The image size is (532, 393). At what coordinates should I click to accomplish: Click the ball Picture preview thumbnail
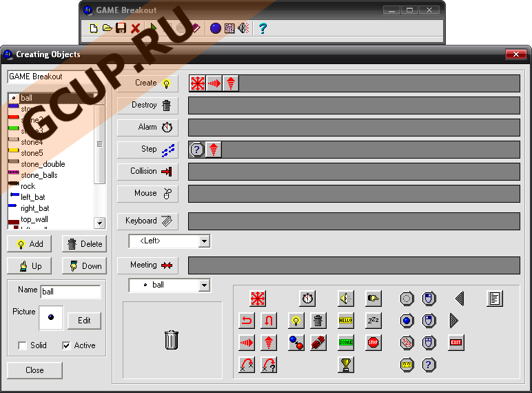[51, 318]
